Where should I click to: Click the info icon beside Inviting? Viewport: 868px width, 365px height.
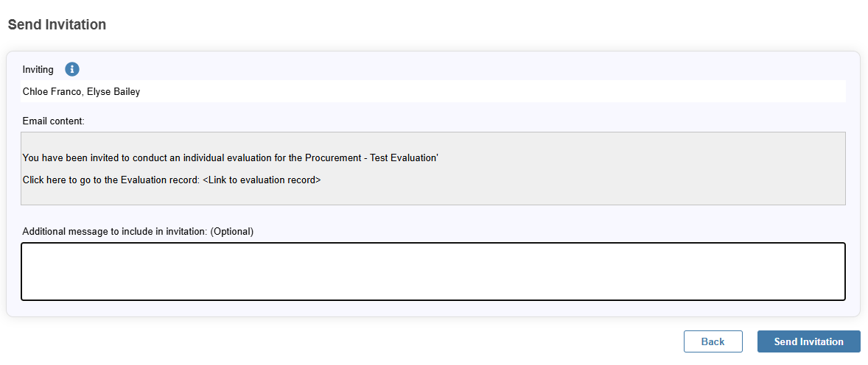pos(72,69)
